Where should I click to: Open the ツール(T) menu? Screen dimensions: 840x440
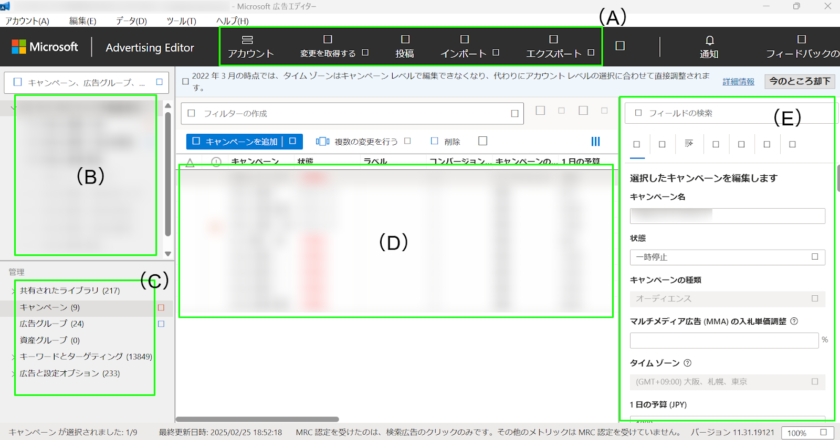[181, 21]
